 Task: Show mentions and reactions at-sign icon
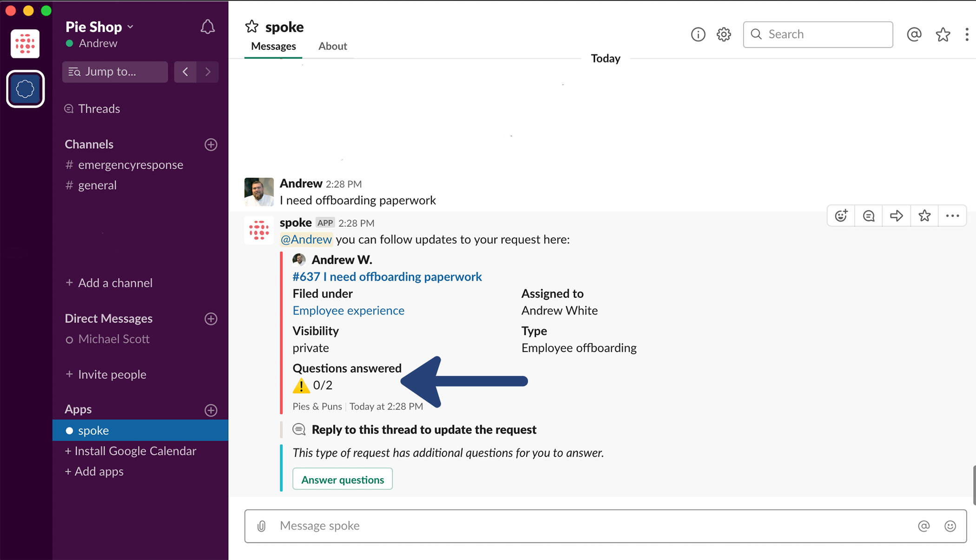click(x=914, y=34)
